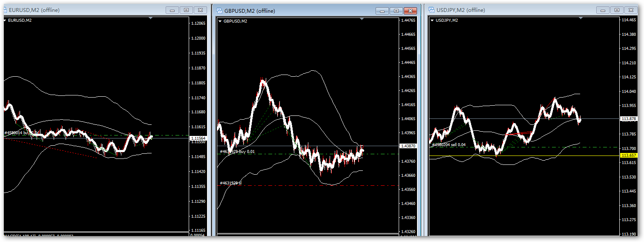The image size is (644, 242).
Task: Click 1.11225 on the EURUSD price axis
Action: 198,216
